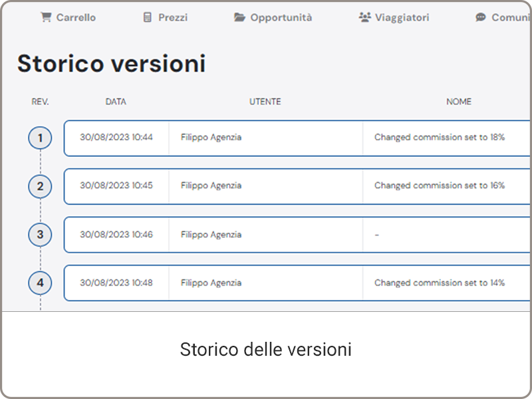
Task: Click the DATA column header
Action: point(116,102)
